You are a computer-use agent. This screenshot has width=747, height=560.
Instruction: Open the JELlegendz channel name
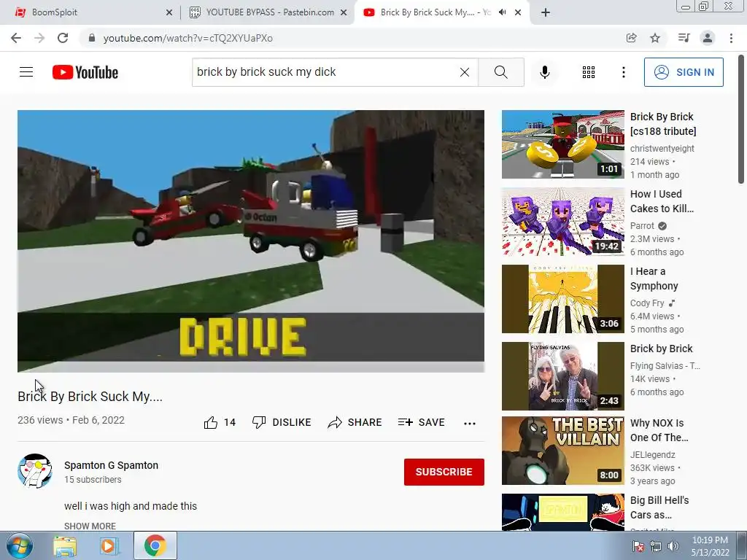click(x=653, y=455)
